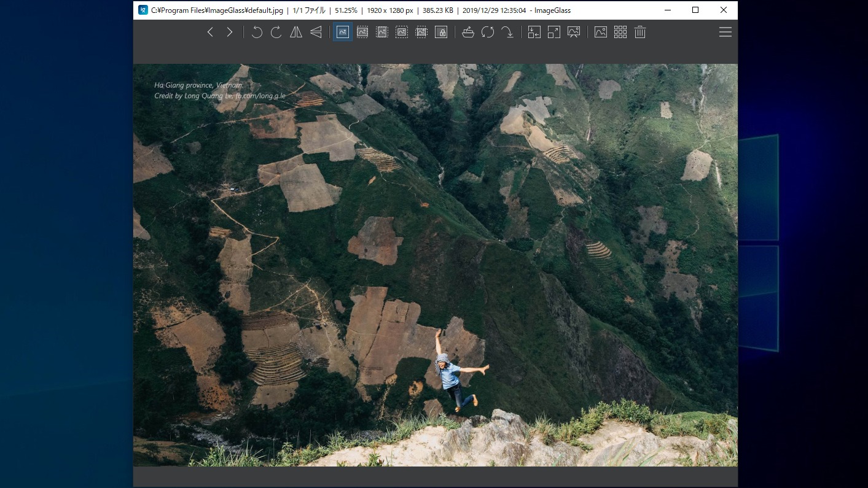The height and width of the screenshot is (488, 868).
Task: Select the zoom-mode icon third from Auto zoom
Action: point(402,32)
